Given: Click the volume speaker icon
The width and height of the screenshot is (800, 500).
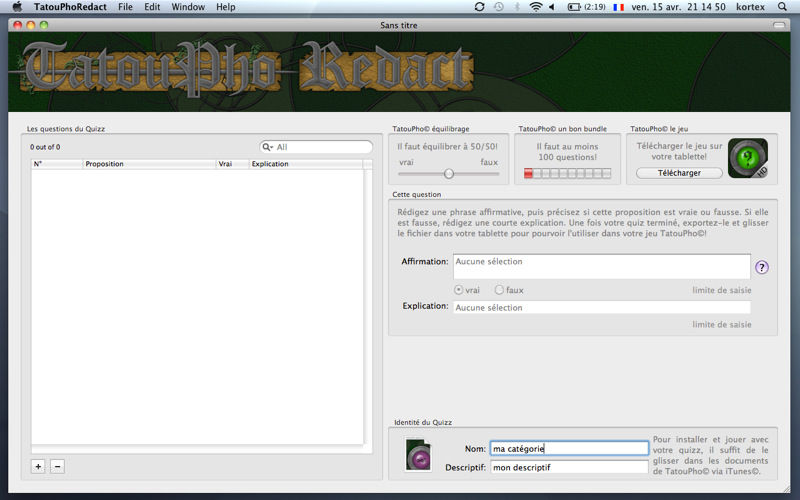Looking at the screenshot, I should (x=552, y=7).
